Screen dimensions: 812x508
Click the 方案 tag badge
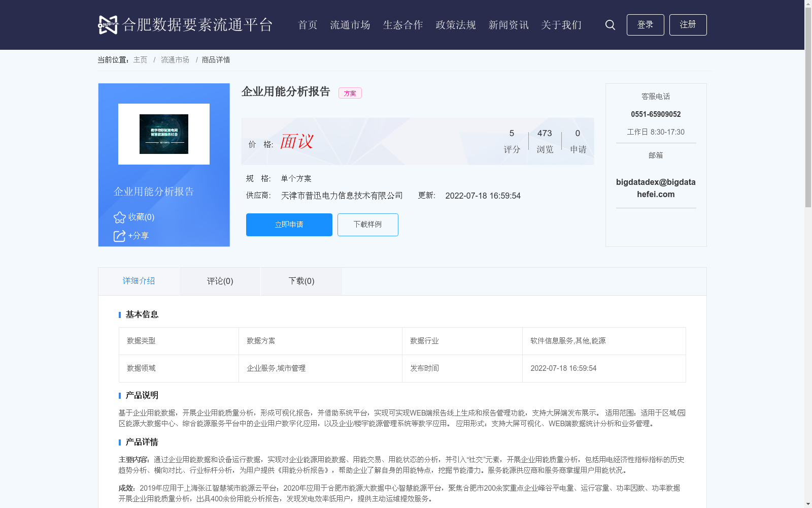tap(350, 93)
